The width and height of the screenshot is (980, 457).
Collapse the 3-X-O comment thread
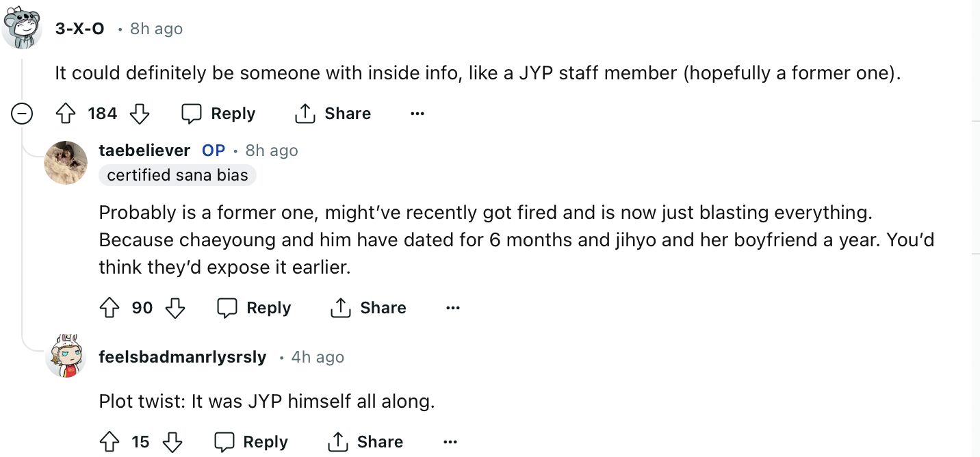click(22, 114)
